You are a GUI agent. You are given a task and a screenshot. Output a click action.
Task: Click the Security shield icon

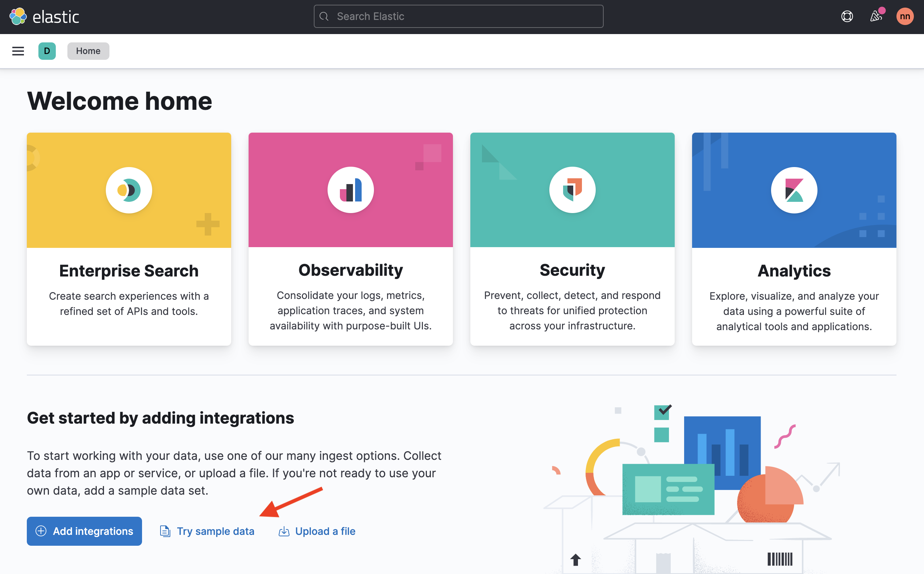573,190
